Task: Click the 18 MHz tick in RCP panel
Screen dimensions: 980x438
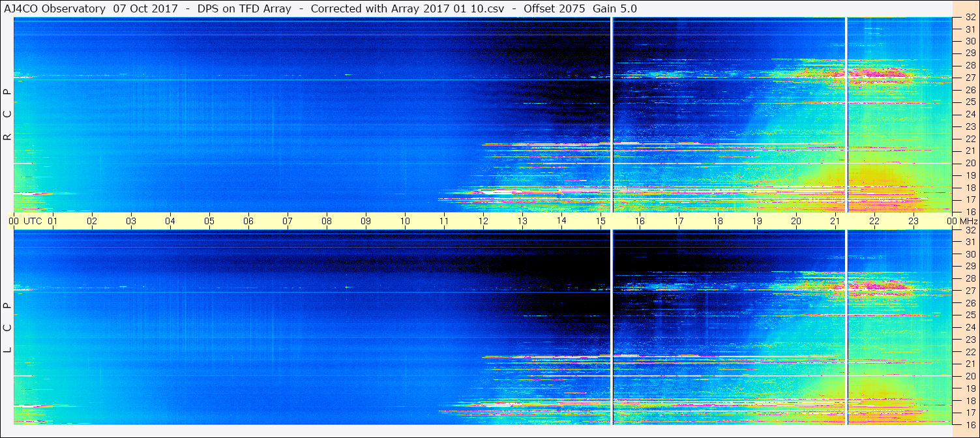Action: pyautogui.click(x=970, y=188)
